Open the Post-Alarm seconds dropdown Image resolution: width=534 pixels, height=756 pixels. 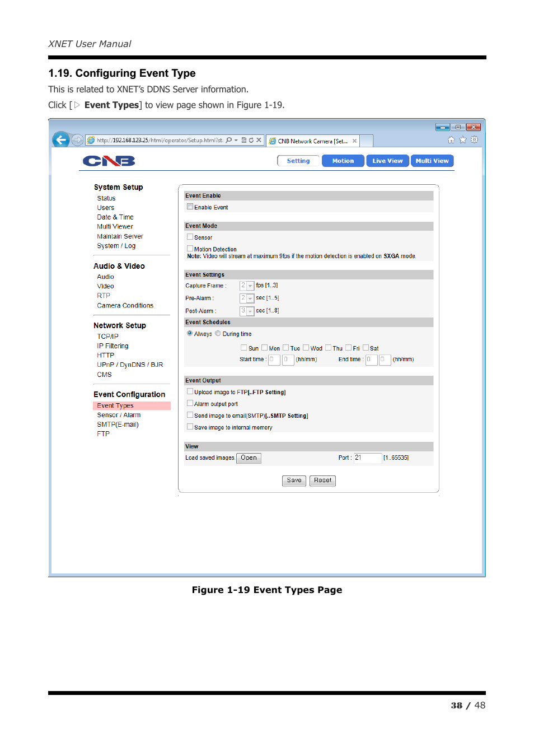247,310
